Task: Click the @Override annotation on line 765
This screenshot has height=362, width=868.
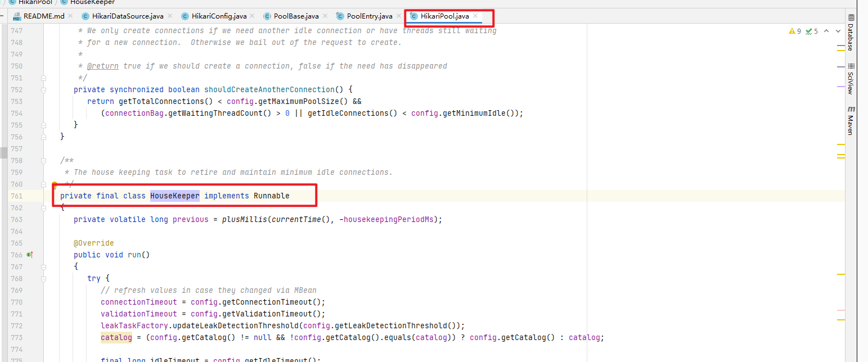Action: (x=94, y=243)
